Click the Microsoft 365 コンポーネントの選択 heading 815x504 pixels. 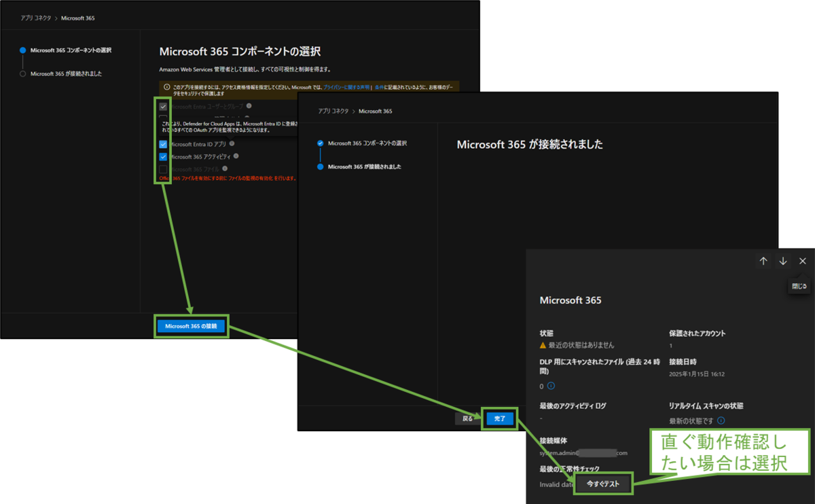(x=240, y=52)
